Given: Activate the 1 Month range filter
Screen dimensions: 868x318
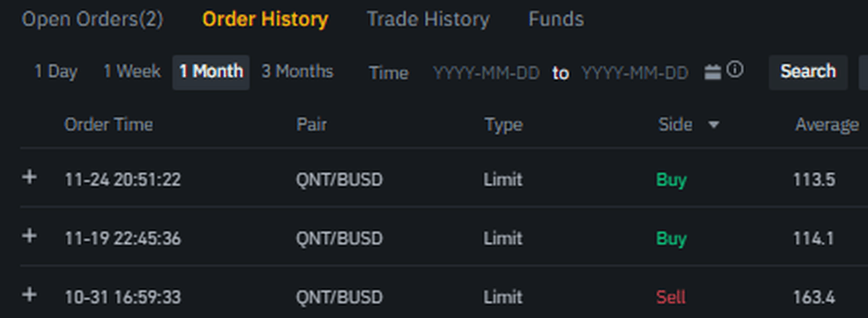Looking at the screenshot, I should [x=211, y=72].
